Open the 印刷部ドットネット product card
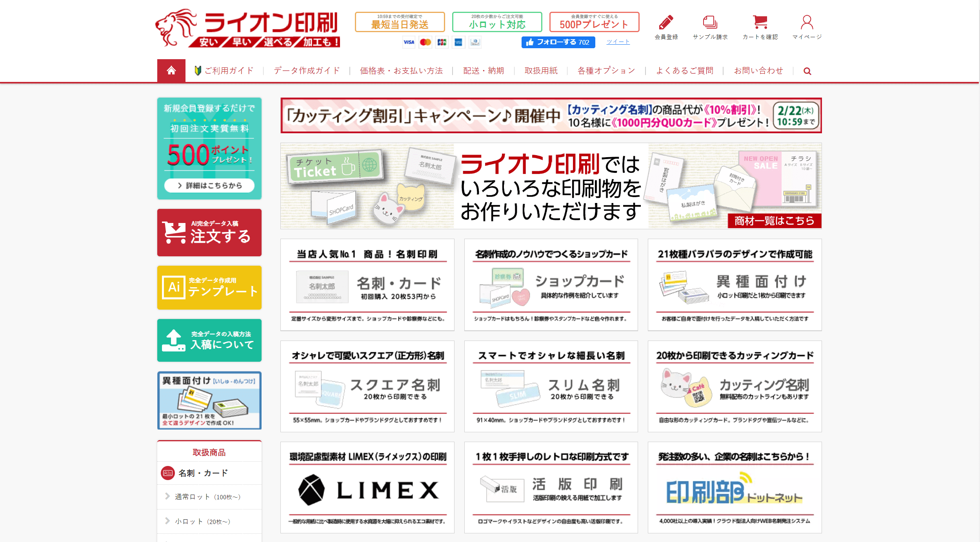 (735, 488)
